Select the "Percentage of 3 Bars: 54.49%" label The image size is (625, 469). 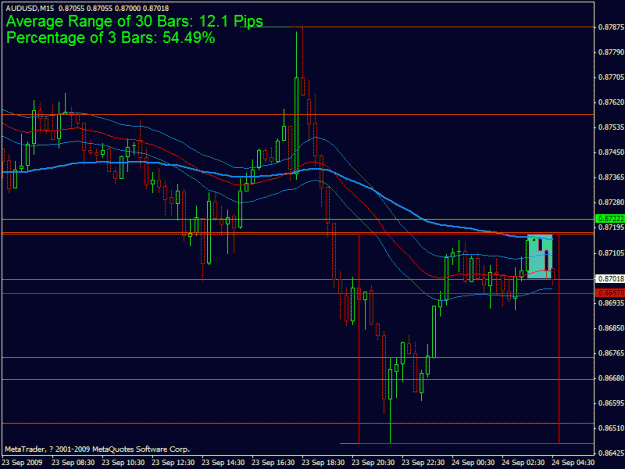(111, 38)
